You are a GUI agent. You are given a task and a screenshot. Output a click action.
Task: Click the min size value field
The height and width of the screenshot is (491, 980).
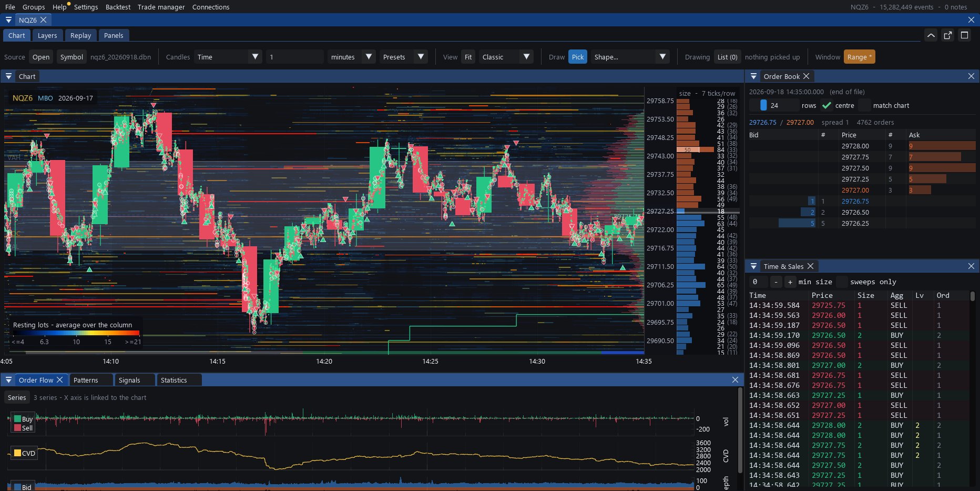point(758,282)
